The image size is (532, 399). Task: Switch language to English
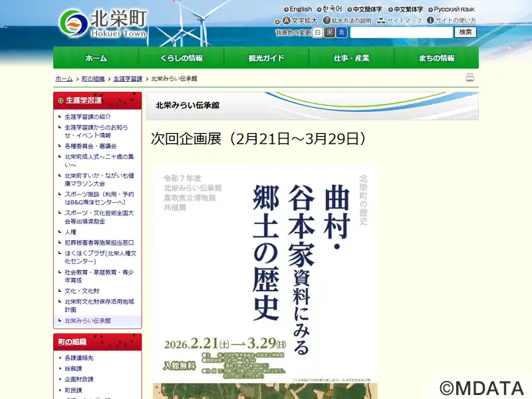point(298,9)
